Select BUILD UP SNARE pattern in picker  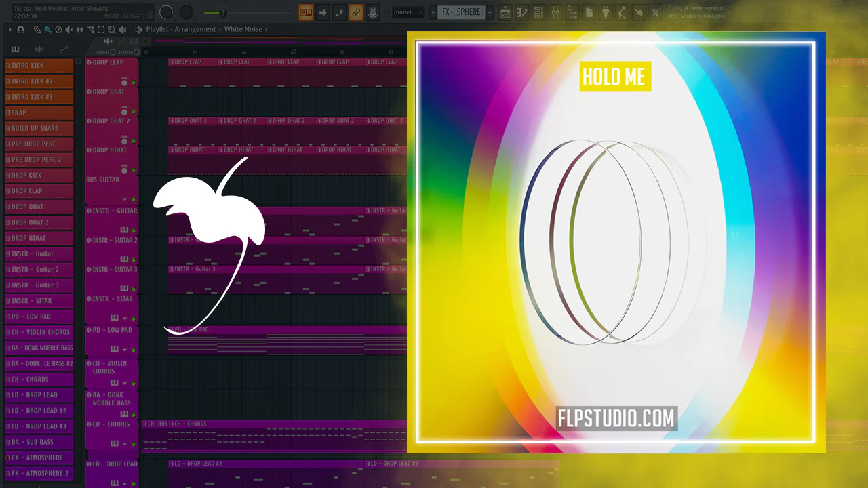pos(39,128)
